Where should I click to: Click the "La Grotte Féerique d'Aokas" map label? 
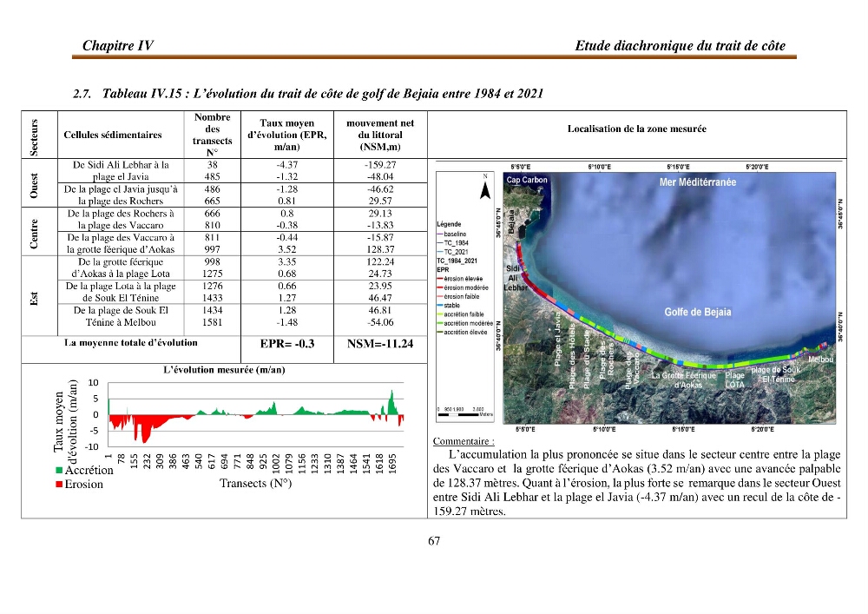click(x=684, y=380)
